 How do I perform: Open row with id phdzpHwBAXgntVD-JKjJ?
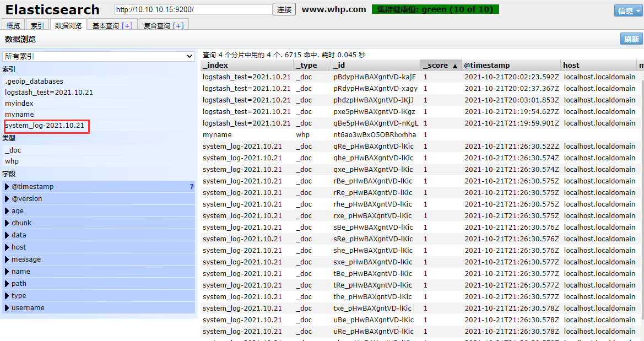pos(374,100)
